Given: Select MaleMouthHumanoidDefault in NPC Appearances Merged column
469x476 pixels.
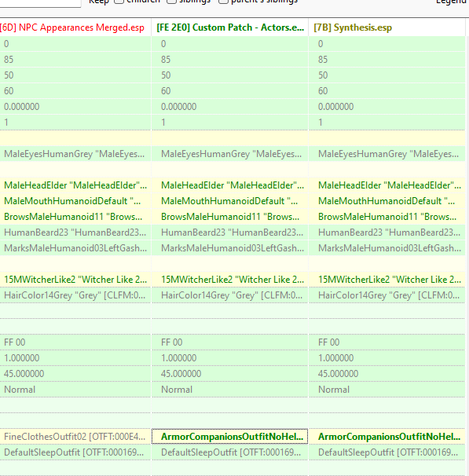Looking at the screenshot, I should pos(75,201).
